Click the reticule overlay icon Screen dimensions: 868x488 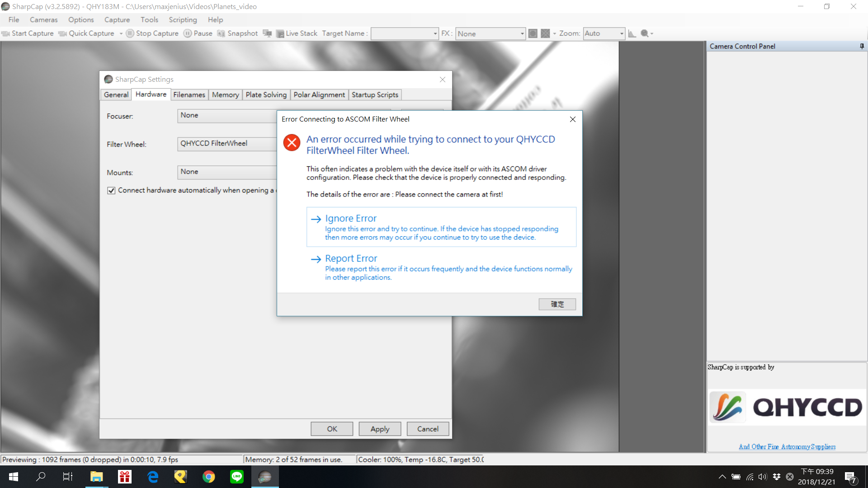click(545, 33)
